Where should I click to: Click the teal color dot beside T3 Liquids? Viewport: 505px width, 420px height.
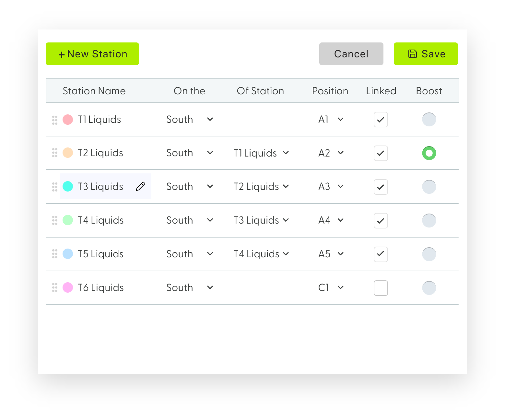tap(68, 186)
